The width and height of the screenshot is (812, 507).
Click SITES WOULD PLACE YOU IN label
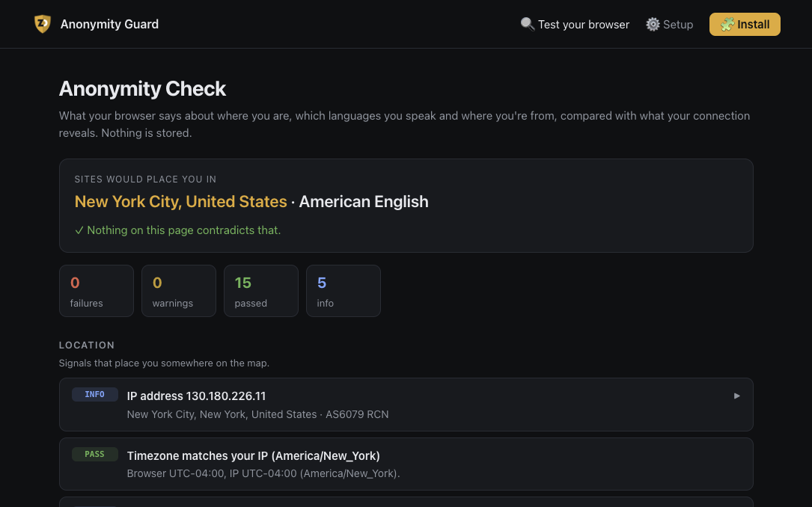point(145,179)
